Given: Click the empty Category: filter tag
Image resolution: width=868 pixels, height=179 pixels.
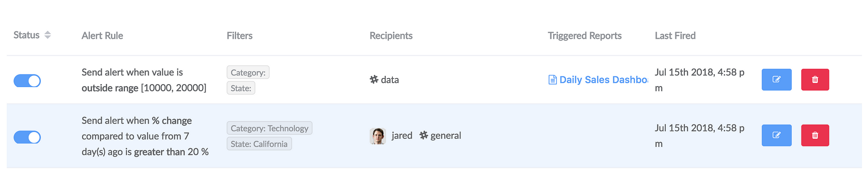Looking at the screenshot, I should pyautogui.click(x=248, y=72).
